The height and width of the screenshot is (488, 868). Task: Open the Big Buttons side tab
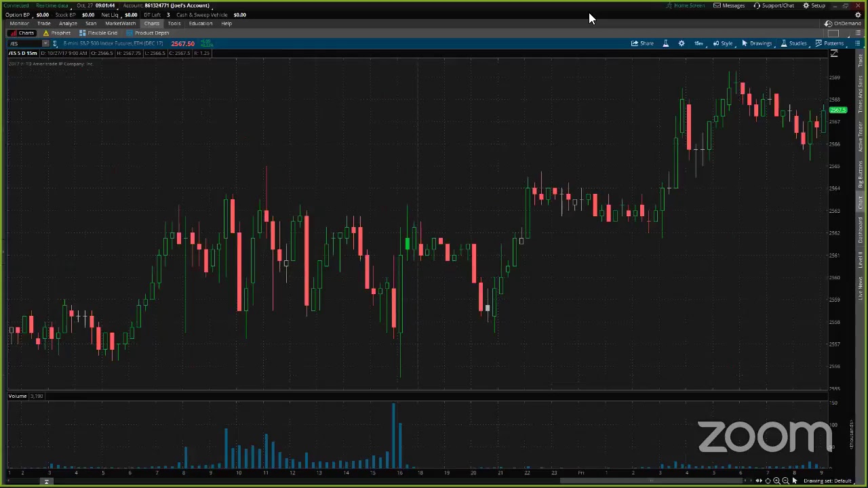pos(861,175)
